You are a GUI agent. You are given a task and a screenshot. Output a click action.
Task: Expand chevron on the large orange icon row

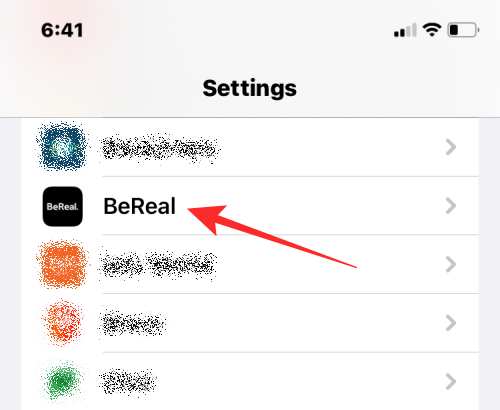[x=451, y=264]
